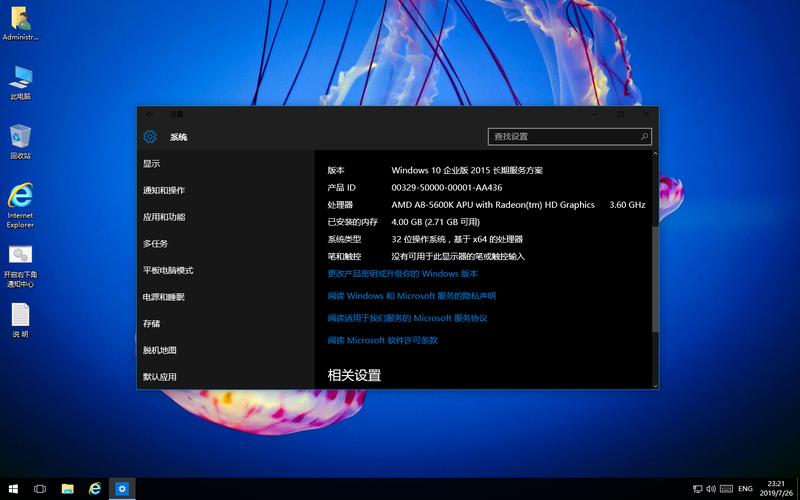Minimize the Settings window

click(x=595, y=114)
